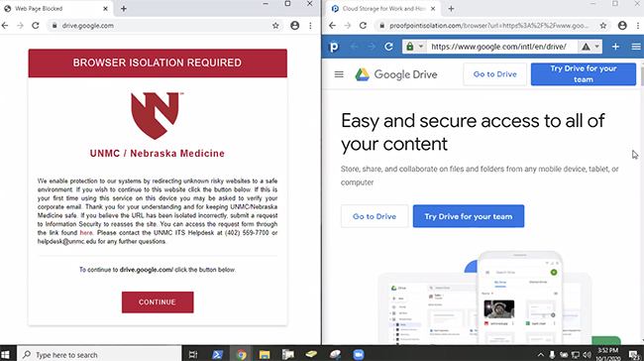644x361 pixels.
Task: Close the Cloud Storage for Work tab
Action: [433, 9]
